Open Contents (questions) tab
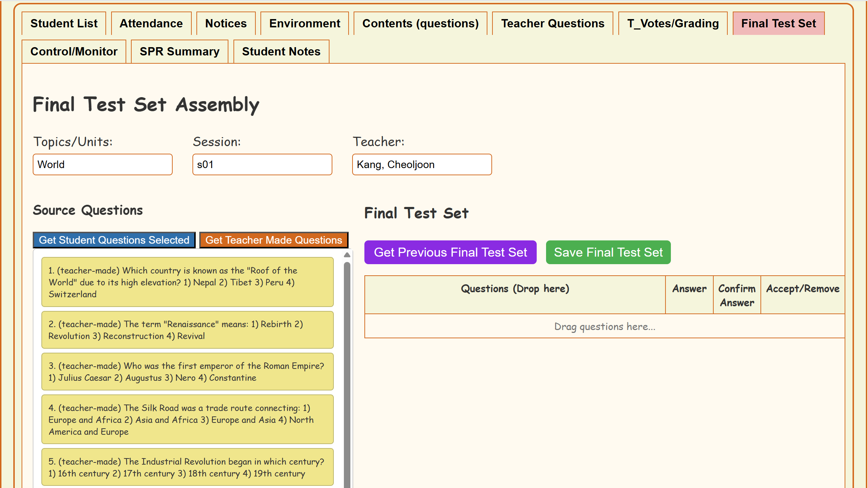The image size is (868, 488). click(420, 23)
